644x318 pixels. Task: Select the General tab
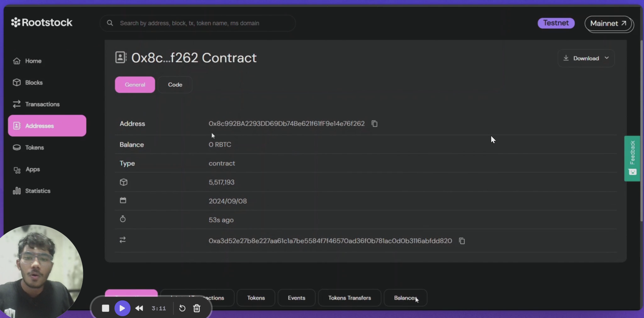135,85
